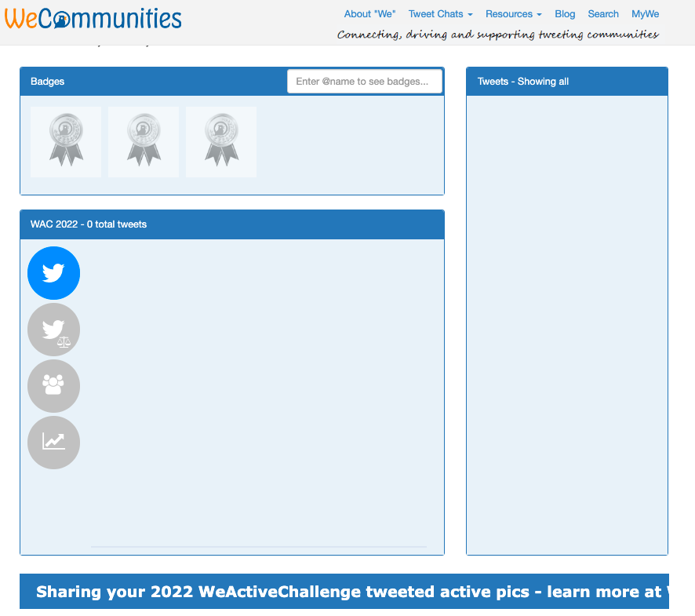Open chat analytics with the line graph icon

53,442
